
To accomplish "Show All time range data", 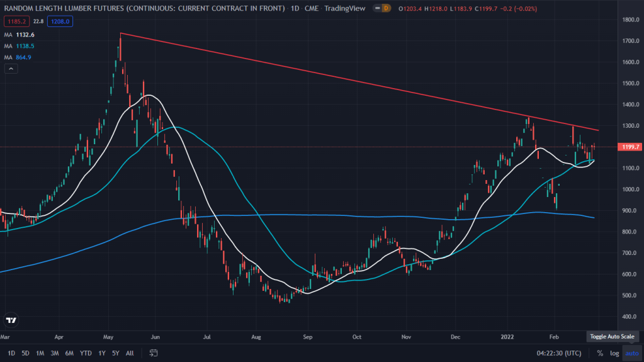I will (x=130, y=353).
